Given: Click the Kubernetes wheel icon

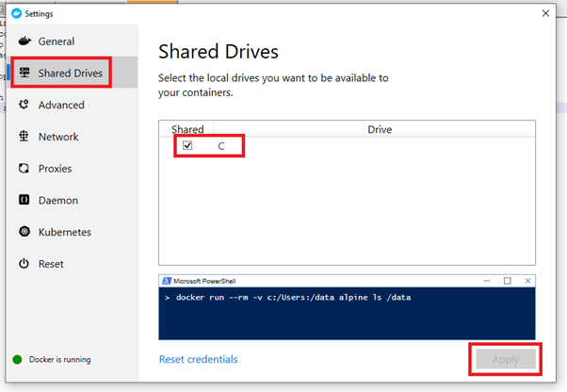Looking at the screenshot, I should coord(24,232).
